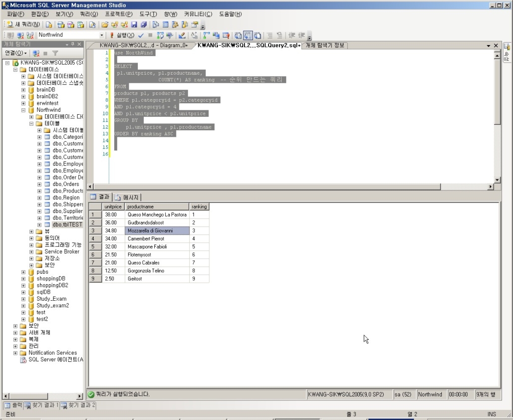Click the Display Estimated Execution Plan icon

[x=160, y=35]
